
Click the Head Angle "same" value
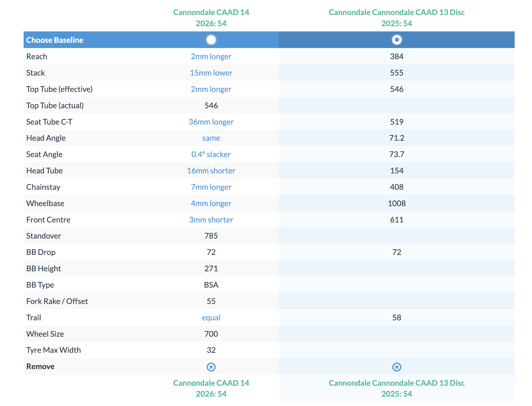click(x=211, y=138)
